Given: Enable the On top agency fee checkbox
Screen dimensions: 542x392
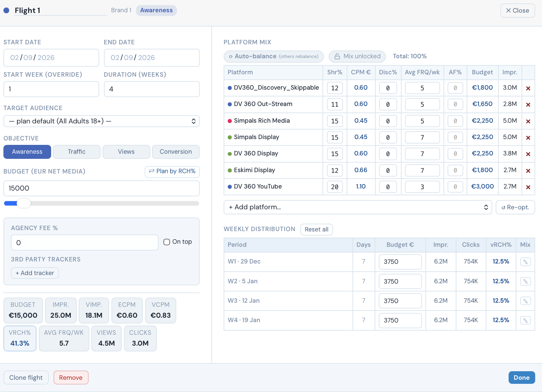Looking at the screenshot, I should click(167, 242).
